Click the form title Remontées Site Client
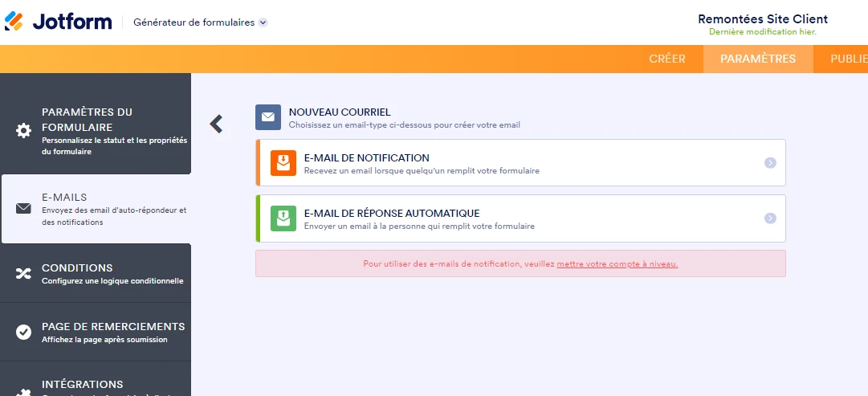 click(762, 18)
